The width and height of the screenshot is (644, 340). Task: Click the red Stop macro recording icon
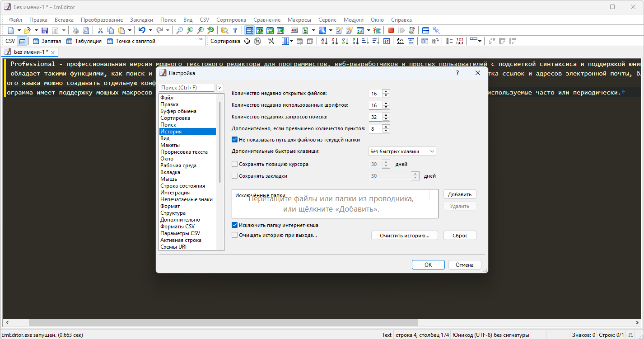(x=391, y=30)
